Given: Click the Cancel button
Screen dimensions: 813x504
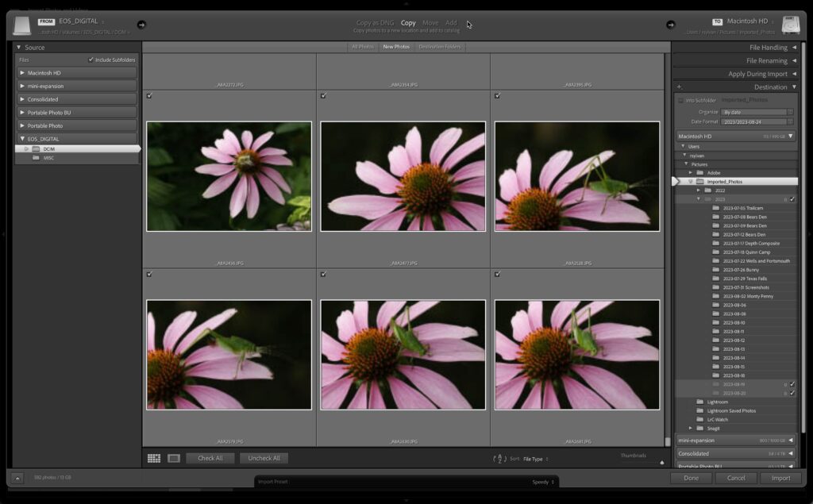Looking at the screenshot, I should tap(736, 478).
